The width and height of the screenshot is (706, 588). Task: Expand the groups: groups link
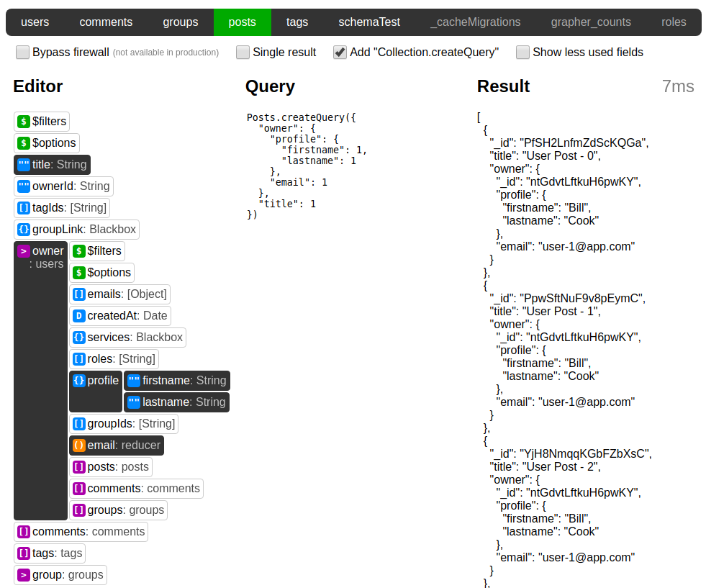pyautogui.click(x=119, y=510)
